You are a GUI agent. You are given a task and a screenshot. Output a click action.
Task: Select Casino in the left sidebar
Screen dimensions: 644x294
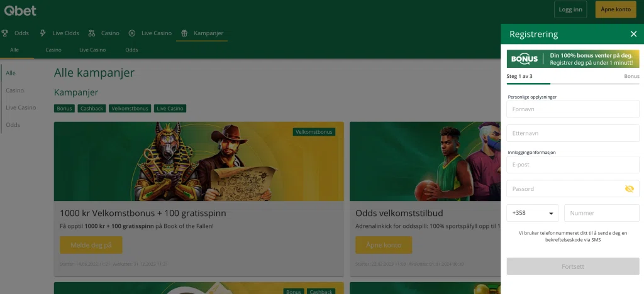click(x=15, y=90)
